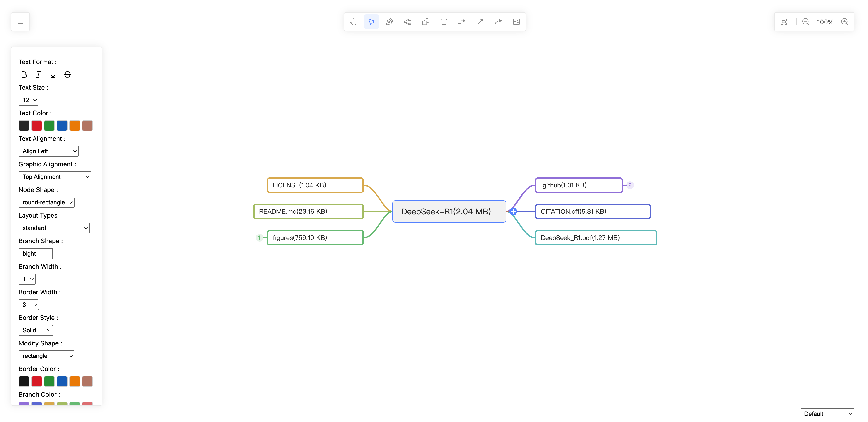Set border color to orange
The width and height of the screenshot is (868, 422).
(75, 381)
